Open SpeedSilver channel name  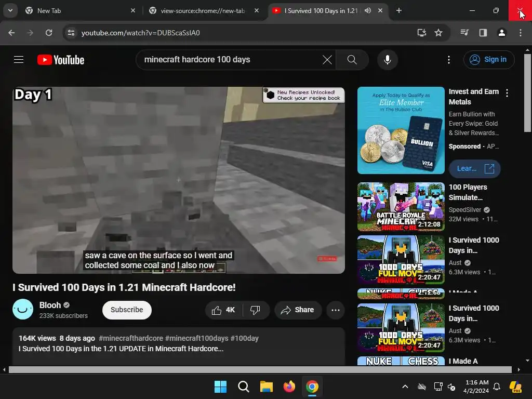pos(465,210)
